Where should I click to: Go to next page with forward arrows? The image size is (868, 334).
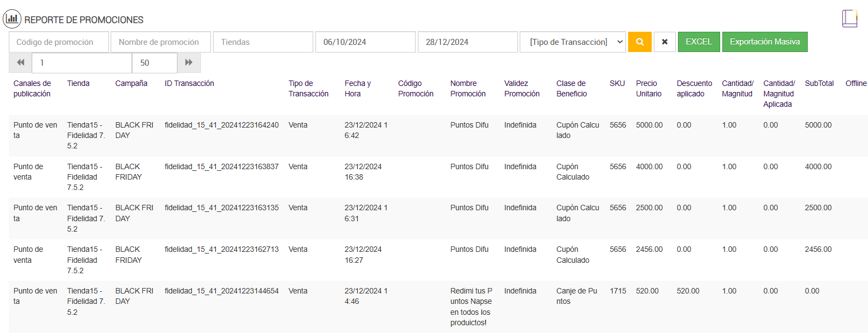pos(189,63)
